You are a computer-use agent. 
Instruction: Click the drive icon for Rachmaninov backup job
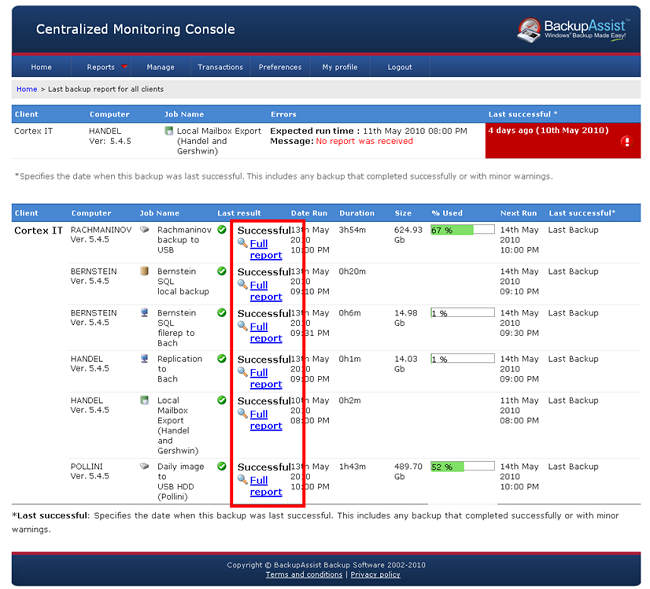(x=144, y=230)
